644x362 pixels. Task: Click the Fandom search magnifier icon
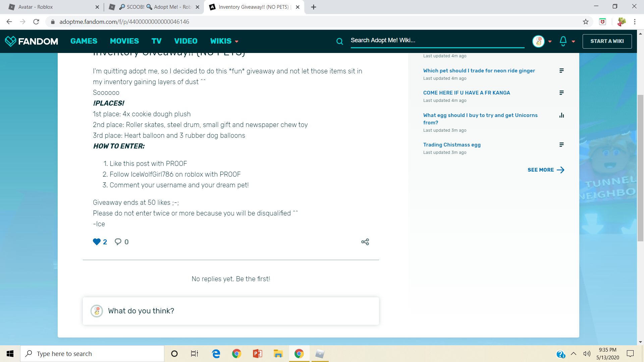pyautogui.click(x=340, y=41)
